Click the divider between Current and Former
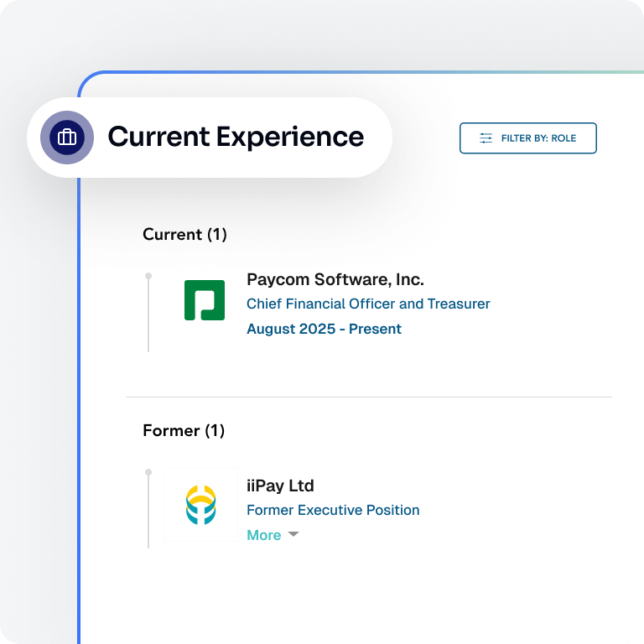Image resolution: width=644 pixels, height=644 pixels. (369, 397)
